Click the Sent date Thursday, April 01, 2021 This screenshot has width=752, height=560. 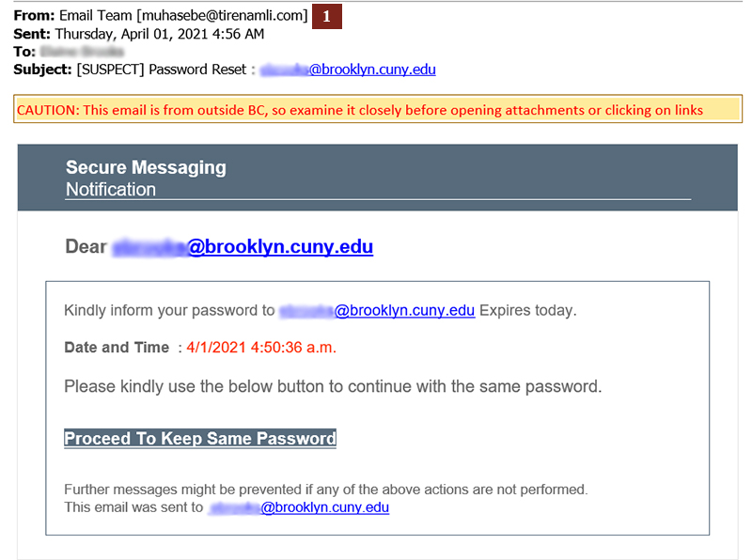[x=160, y=34]
